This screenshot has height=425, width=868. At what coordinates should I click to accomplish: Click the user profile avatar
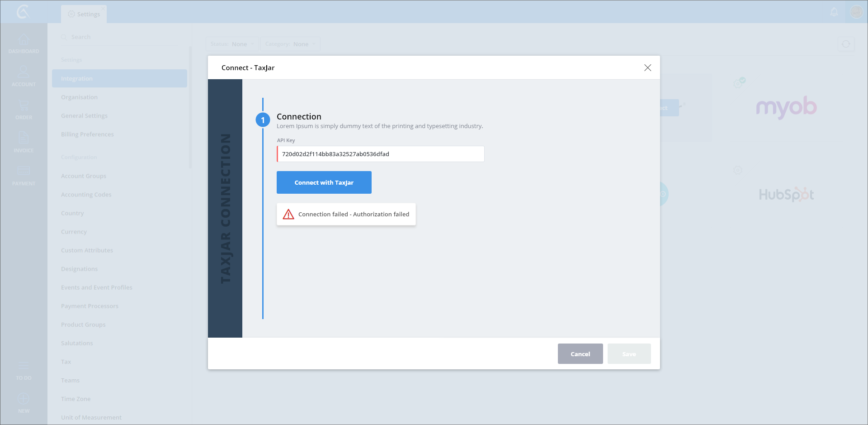click(856, 12)
